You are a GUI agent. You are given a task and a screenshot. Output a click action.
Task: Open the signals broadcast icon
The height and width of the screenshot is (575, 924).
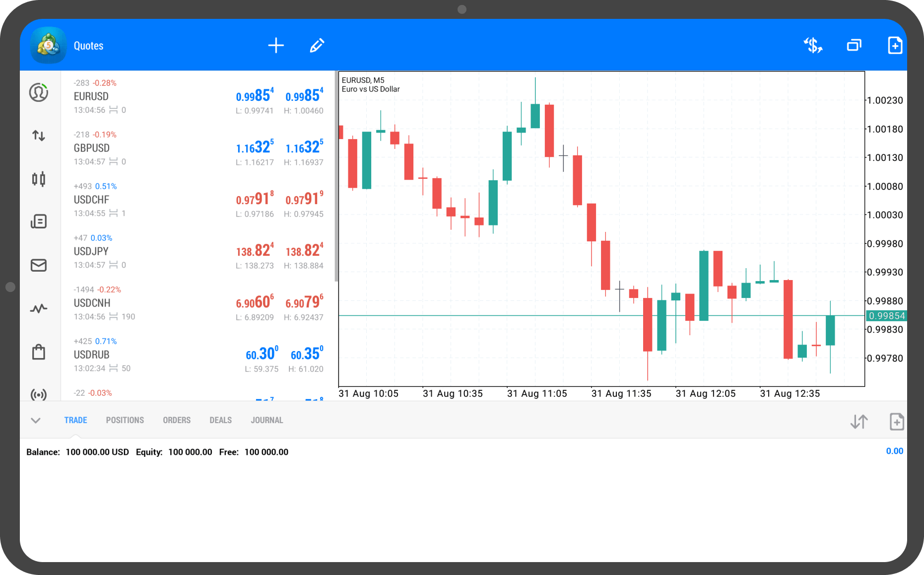pyautogui.click(x=39, y=394)
